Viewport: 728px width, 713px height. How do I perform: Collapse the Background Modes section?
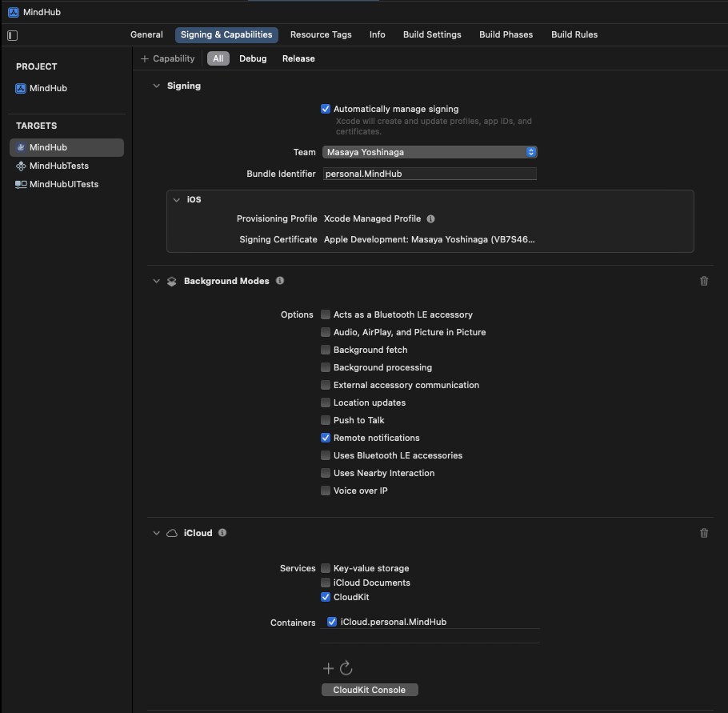(x=157, y=282)
